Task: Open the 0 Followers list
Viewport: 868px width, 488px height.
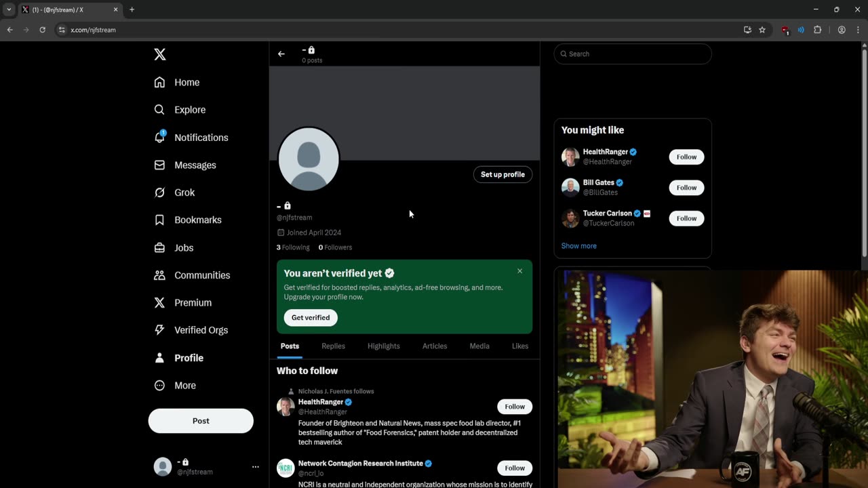Action: [335, 247]
